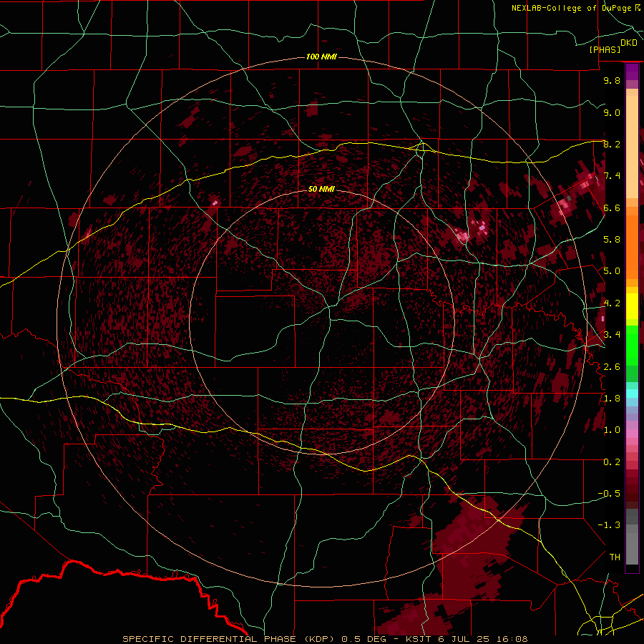Screen dimensions: 644x644
Task: Pick the bright green segment of the color bar
Action: (x=632, y=345)
